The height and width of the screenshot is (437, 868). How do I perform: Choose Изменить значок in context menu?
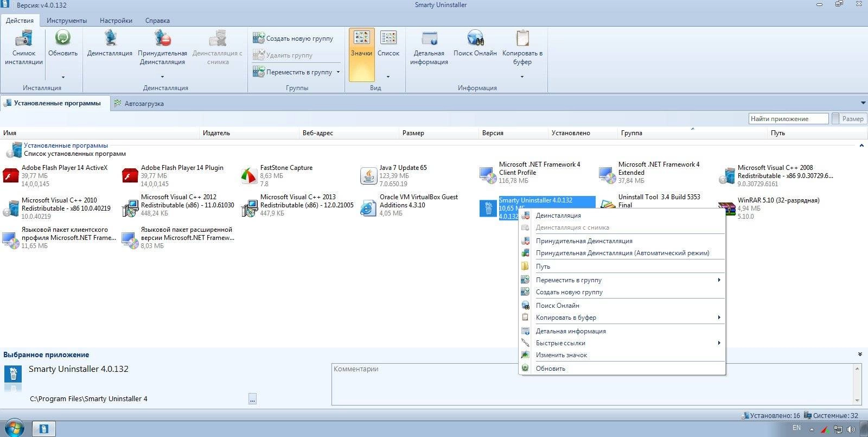coord(622,355)
